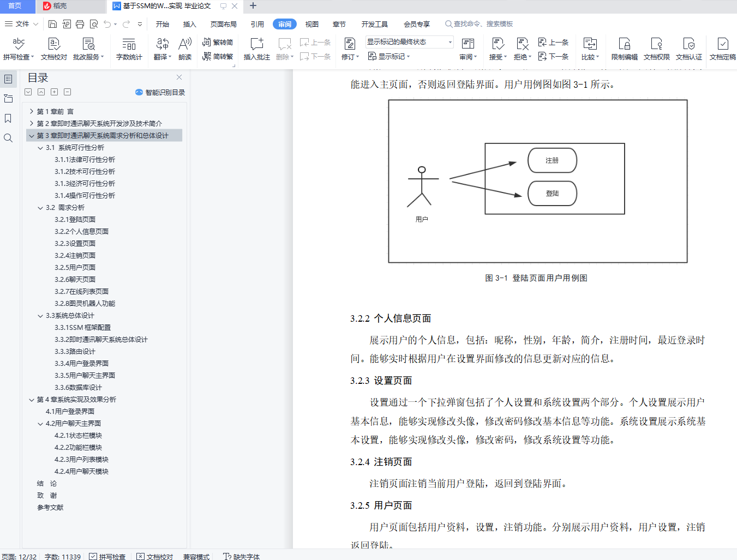
Task: Convert traditional to simplified (繁转简)
Action: coord(218,42)
